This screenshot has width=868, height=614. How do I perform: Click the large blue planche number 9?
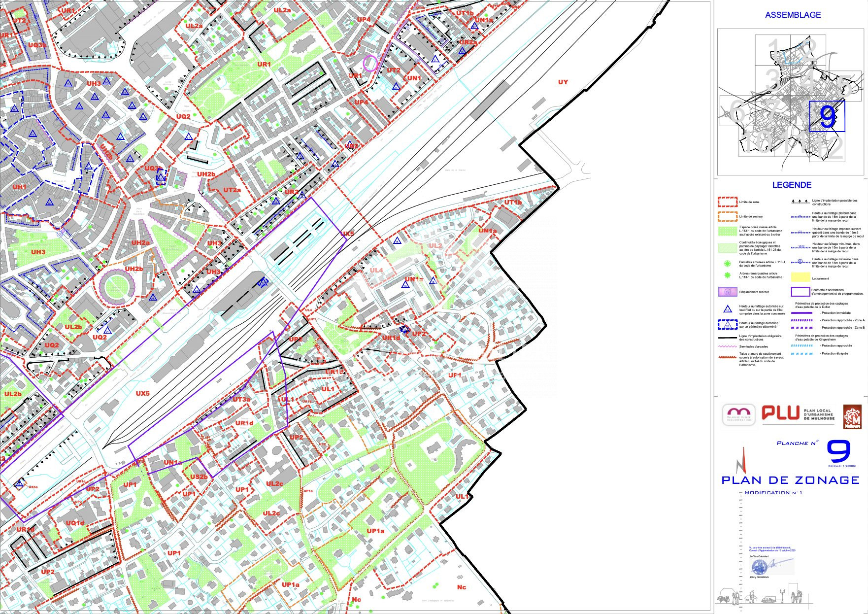838,452
